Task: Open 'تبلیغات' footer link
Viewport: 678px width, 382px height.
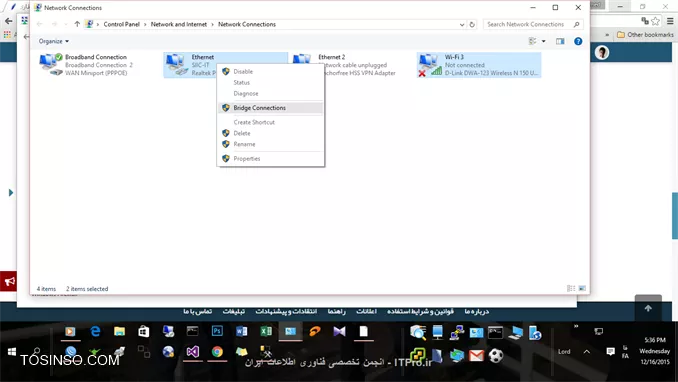Action: pyautogui.click(x=233, y=311)
